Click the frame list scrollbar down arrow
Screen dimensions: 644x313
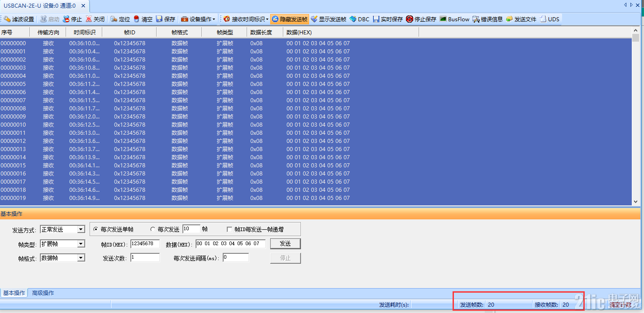(x=635, y=202)
